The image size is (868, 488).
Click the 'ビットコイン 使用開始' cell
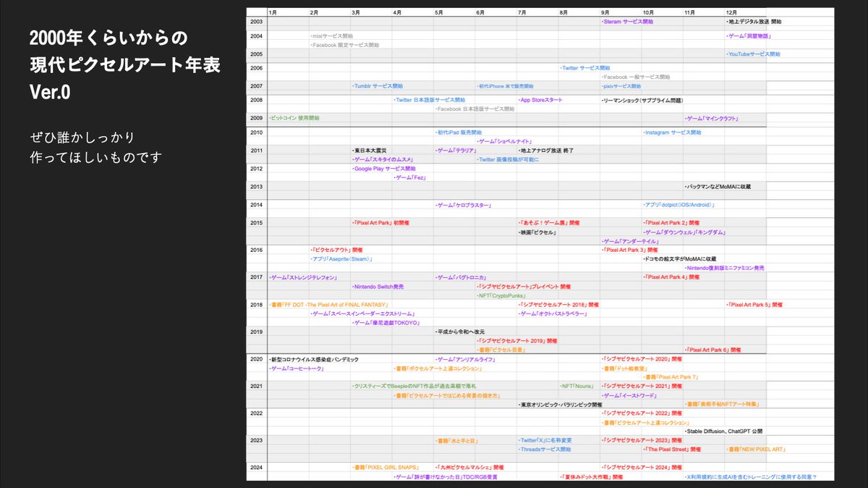tap(294, 117)
